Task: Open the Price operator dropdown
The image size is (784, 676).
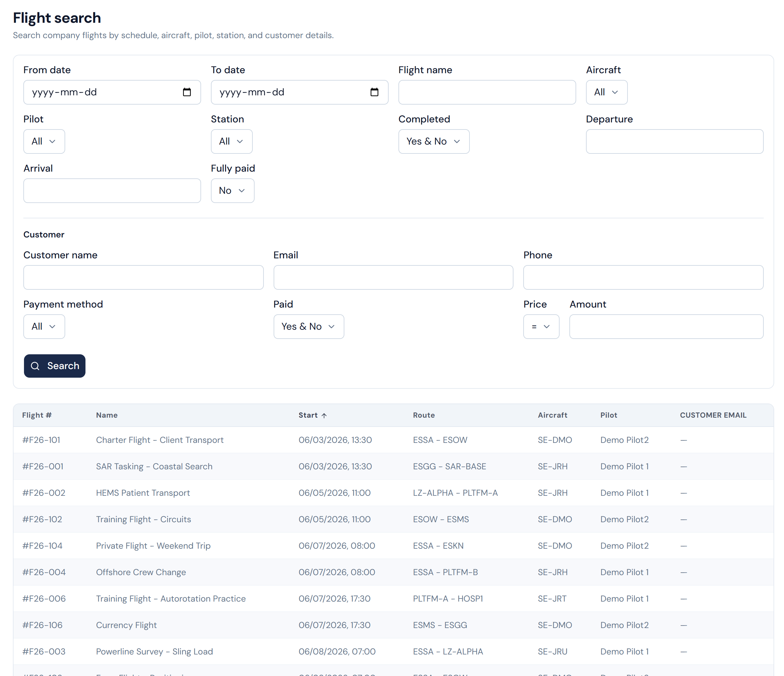Action: (541, 326)
